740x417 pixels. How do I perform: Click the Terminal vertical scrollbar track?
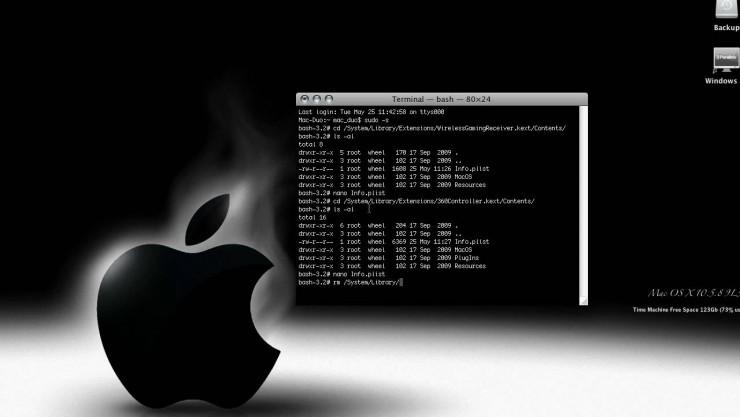[583, 202]
